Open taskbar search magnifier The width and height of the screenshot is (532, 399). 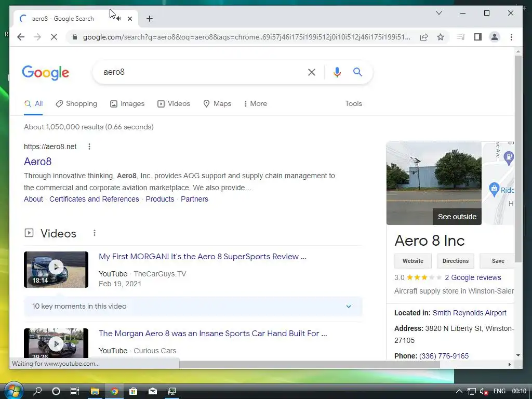[x=37, y=391]
